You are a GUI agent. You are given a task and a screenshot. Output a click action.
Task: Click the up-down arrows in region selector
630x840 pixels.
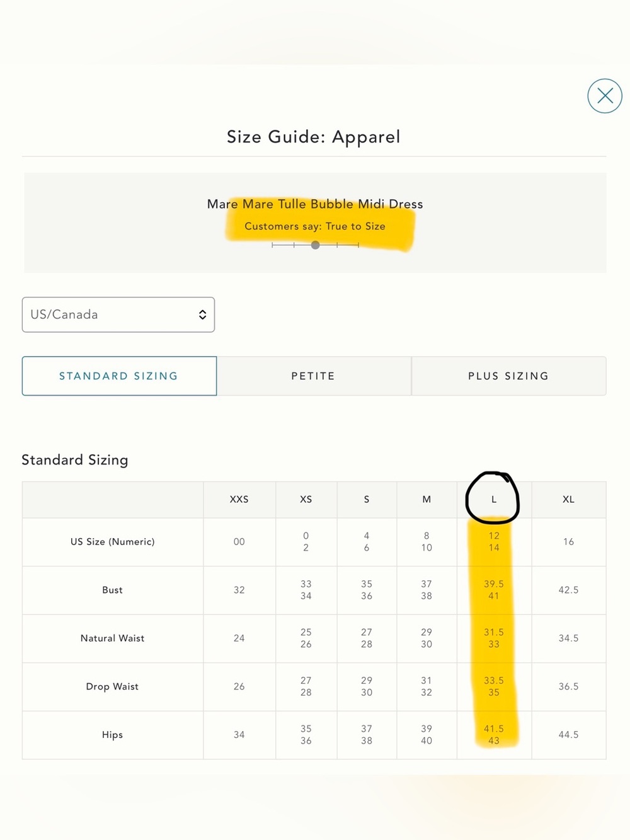202,314
